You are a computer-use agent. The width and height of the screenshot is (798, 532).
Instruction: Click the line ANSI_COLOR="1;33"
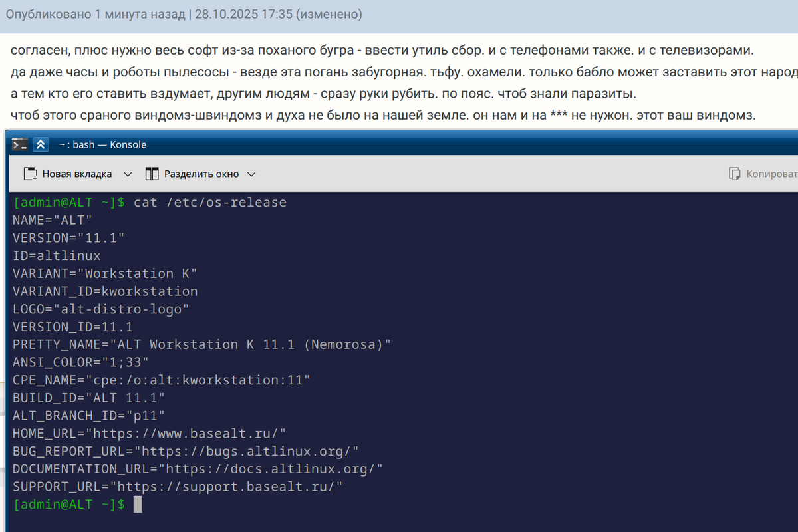click(x=81, y=362)
